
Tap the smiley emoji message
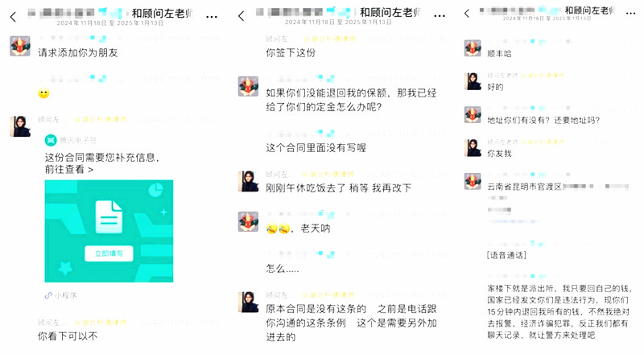click(x=43, y=93)
